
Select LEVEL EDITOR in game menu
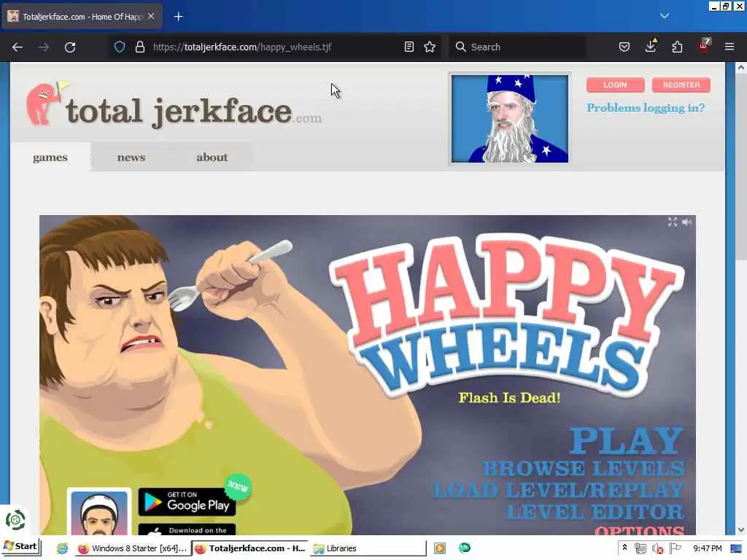coord(595,512)
